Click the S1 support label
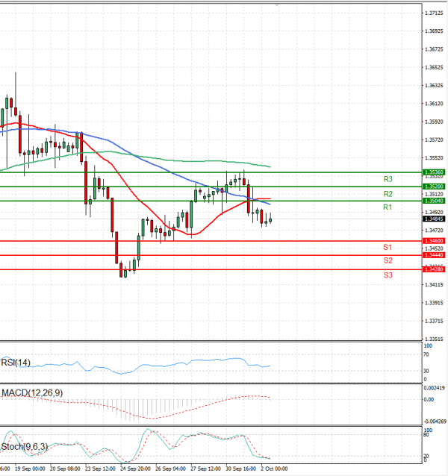 [388, 247]
